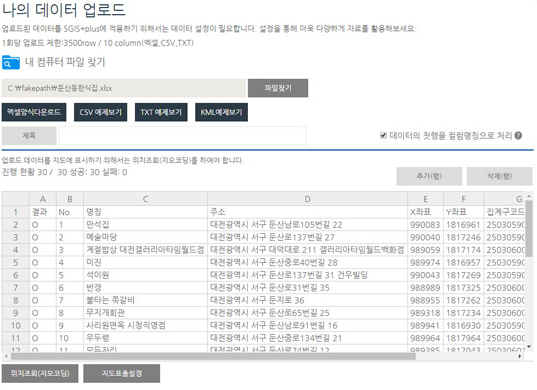Click the file path field
537x390 pixels.
pyautogui.click(x=124, y=88)
